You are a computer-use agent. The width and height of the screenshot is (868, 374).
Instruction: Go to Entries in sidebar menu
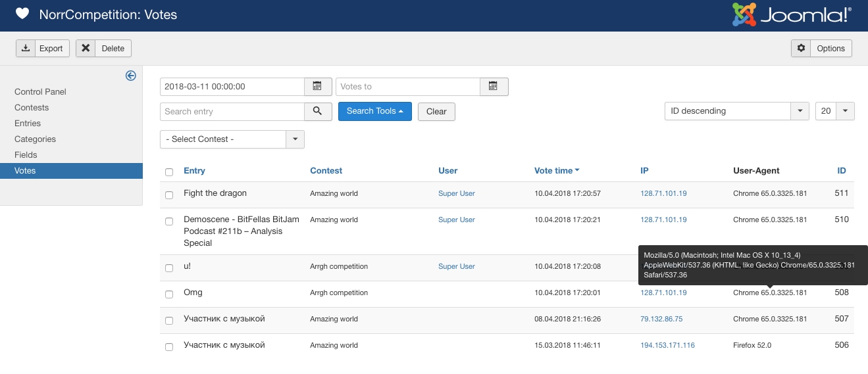click(x=28, y=124)
